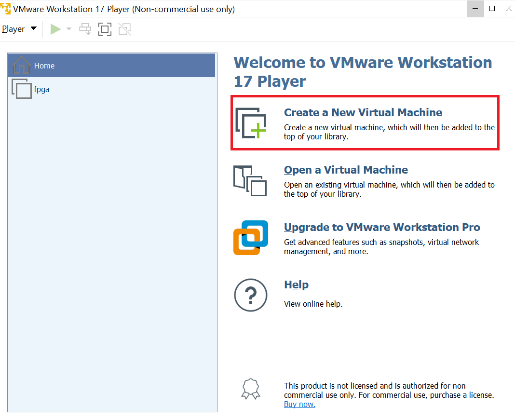Image resolution: width=515 pixels, height=420 pixels.
Task: Open the Help link
Action: pos(296,285)
